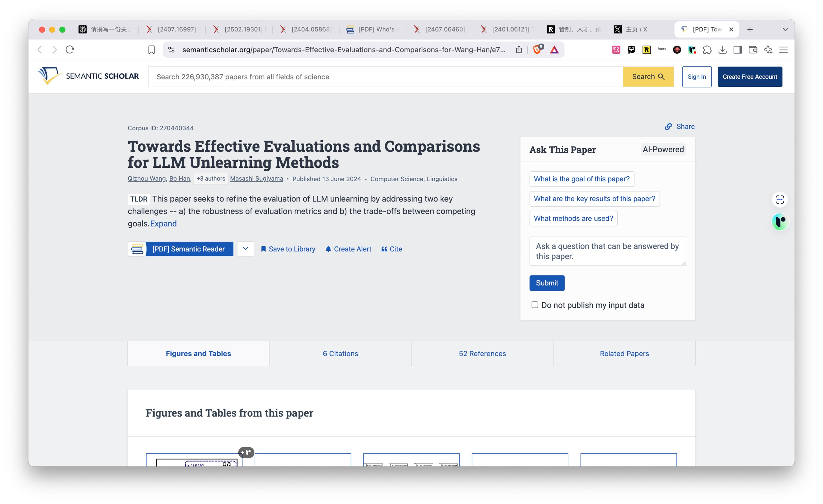This screenshot has width=823, height=504.
Task: Click the page share icon in the address bar
Action: [519, 50]
